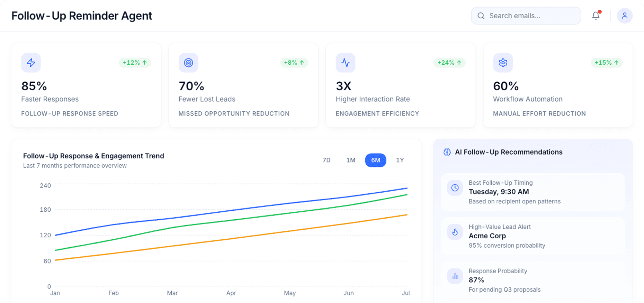Click the +8% growth badge

(294, 63)
